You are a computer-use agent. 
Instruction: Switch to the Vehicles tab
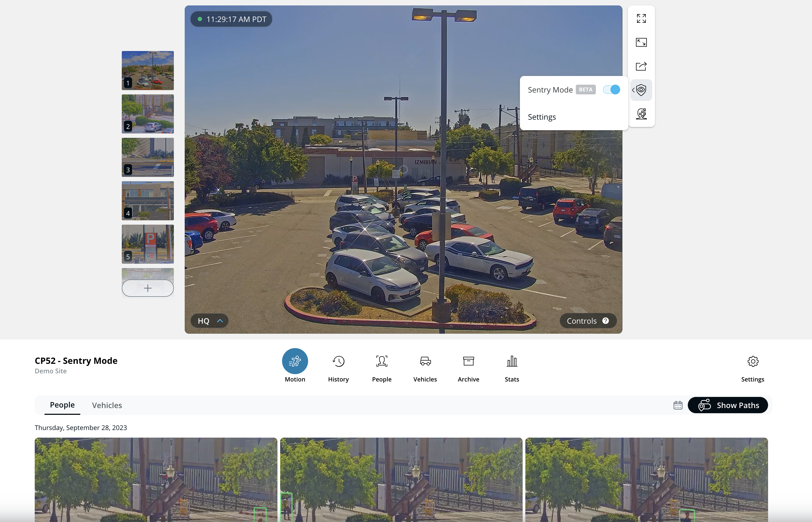click(107, 405)
